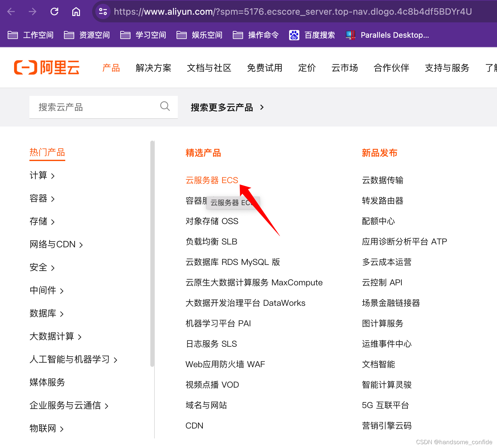This screenshot has height=448, width=497.
Task: Select the 合作伙伴 menu item
Action: click(391, 68)
